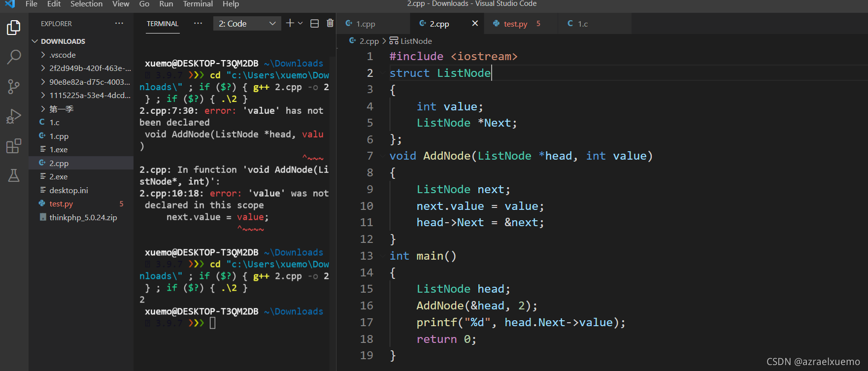The image size is (868, 371).
Task: Open the Search view in activity bar
Action: 14,57
